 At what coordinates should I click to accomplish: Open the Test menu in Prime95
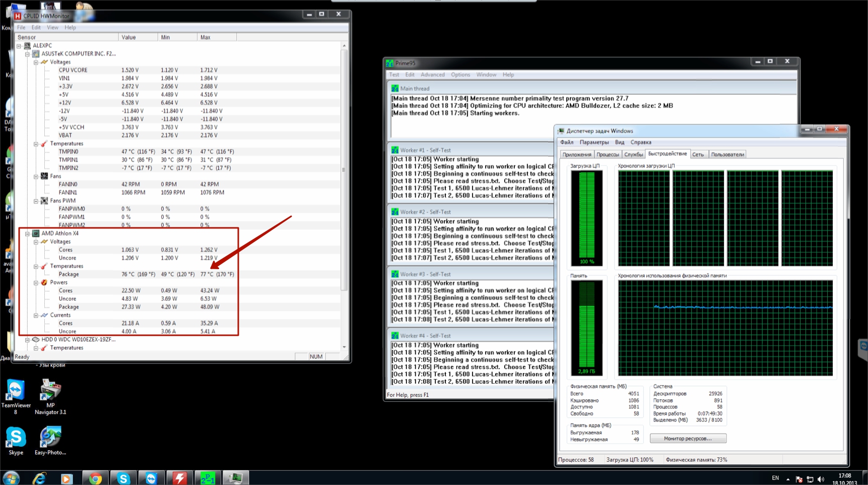[x=394, y=75]
